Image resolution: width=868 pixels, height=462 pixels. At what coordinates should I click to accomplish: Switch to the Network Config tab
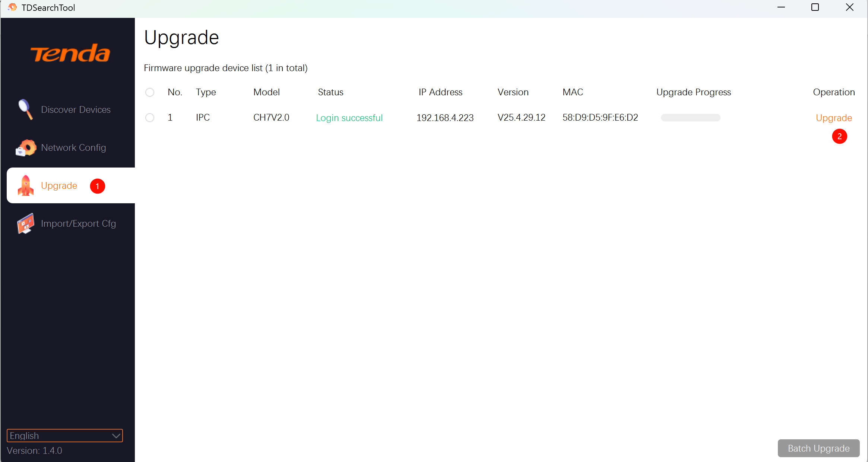pyautogui.click(x=73, y=148)
